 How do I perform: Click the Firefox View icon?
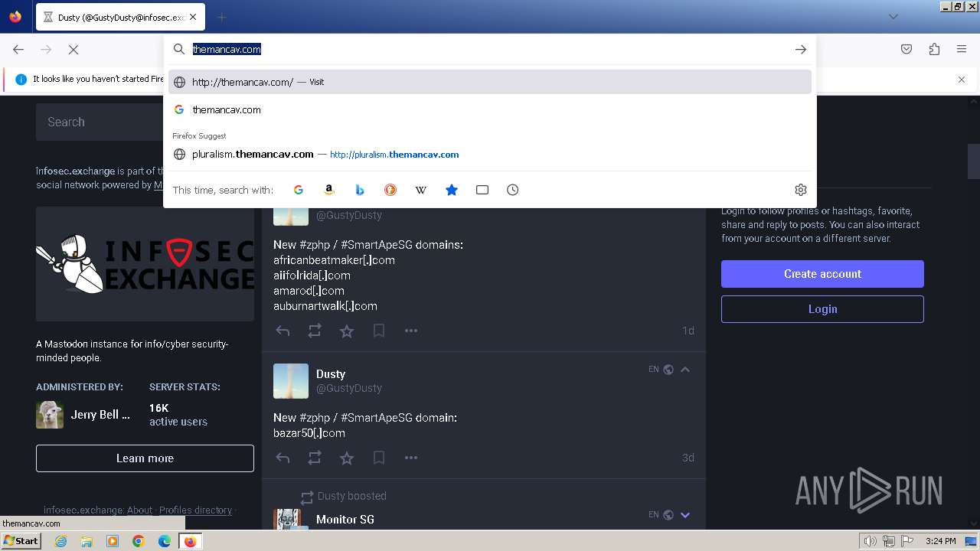(15, 17)
